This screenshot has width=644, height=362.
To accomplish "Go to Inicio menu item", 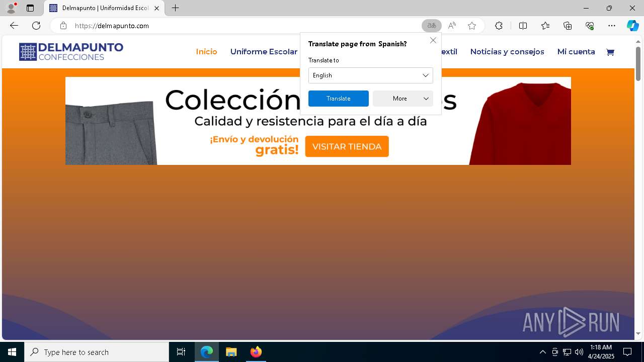I will point(206,52).
